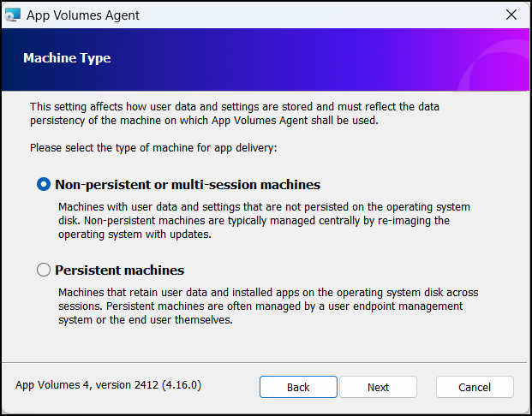Click the version text 'App Volumes 4, version 2412 (4.16.0)'

coord(108,385)
